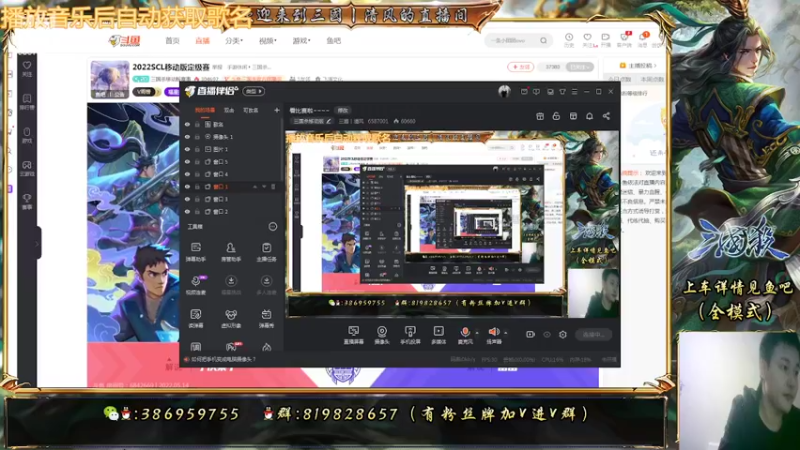Open the 主播任务 tool
This screenshot has height=450, width=800.
(266, 252)
